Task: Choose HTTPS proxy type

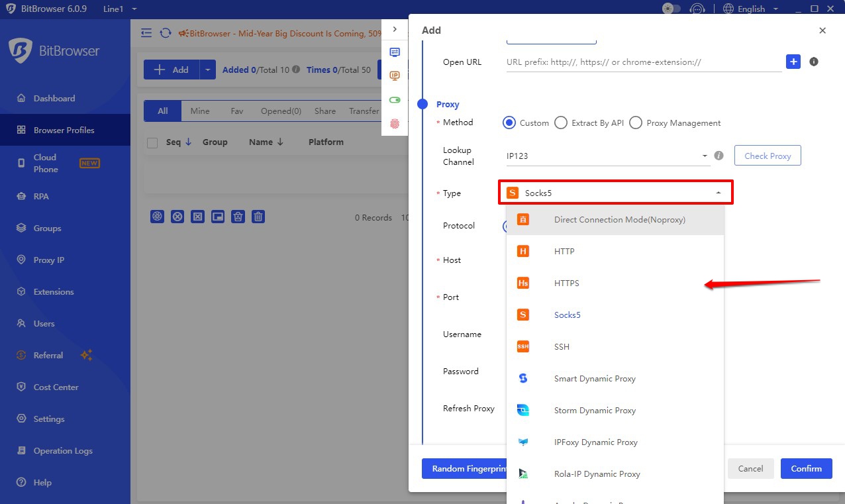Action: click(615, 283)
